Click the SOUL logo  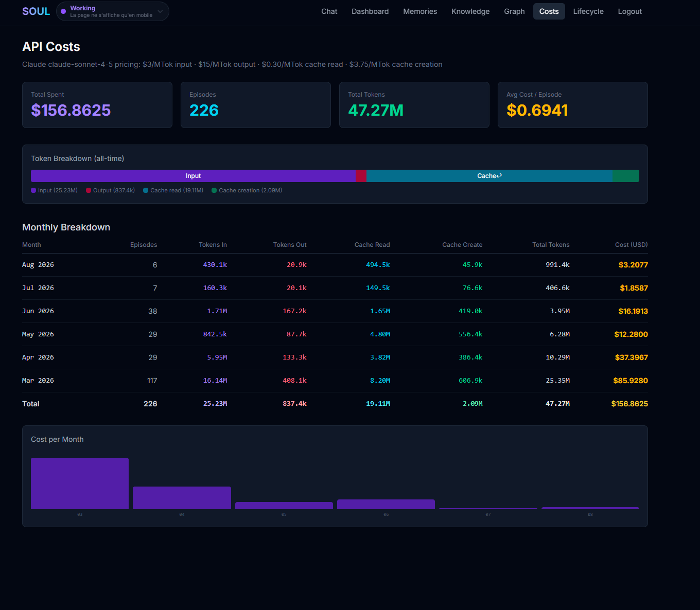tap(36, 11)
